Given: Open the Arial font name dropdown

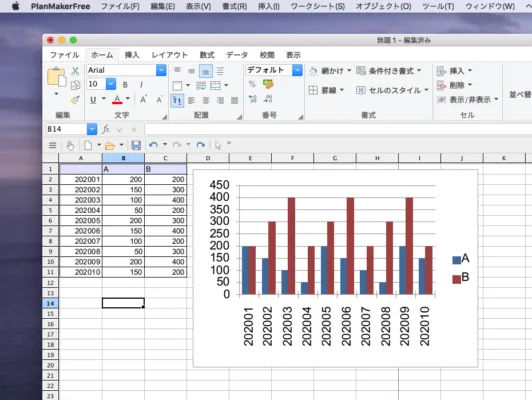Looking at the screenshot, I should [161, 70].
